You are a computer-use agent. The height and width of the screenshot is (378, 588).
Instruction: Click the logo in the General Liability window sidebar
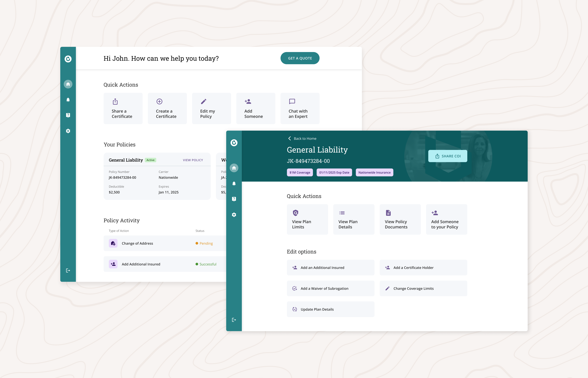234,143
